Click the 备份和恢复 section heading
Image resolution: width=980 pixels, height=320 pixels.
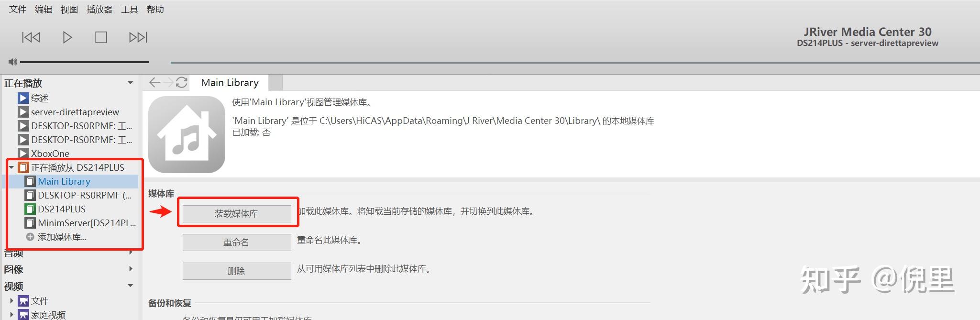pyautogui.click(x=170, y=303)
